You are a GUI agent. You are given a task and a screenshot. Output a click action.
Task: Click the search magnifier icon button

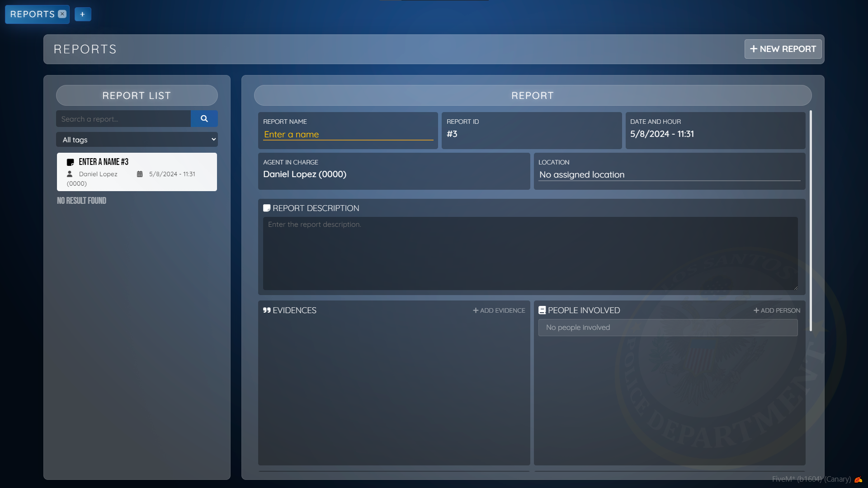204,119
